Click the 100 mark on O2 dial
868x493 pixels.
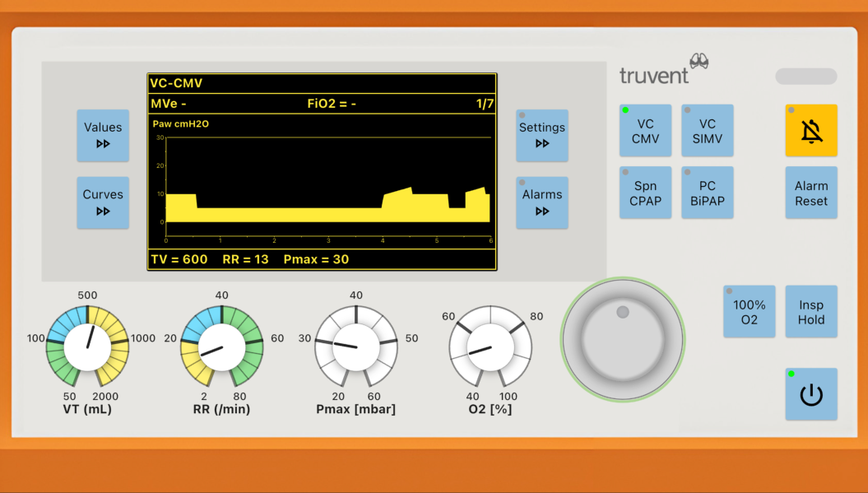point(508,396)
